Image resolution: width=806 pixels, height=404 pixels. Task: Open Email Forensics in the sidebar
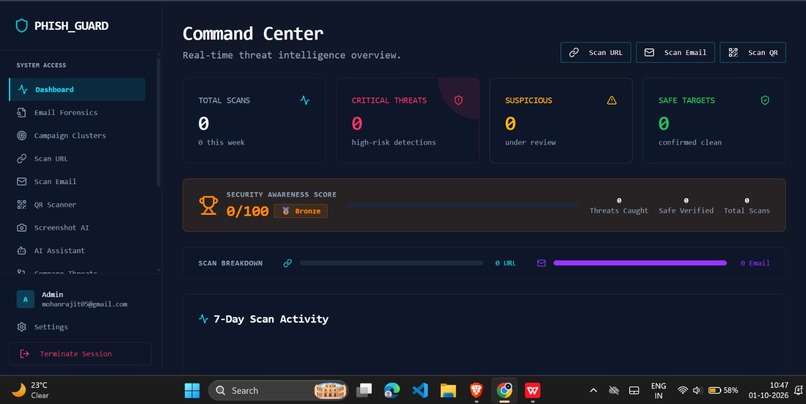pos(77,113)
